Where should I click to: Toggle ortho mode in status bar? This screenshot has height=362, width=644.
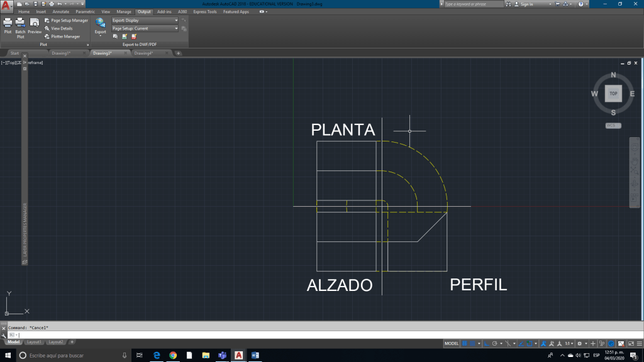point(487,344)
